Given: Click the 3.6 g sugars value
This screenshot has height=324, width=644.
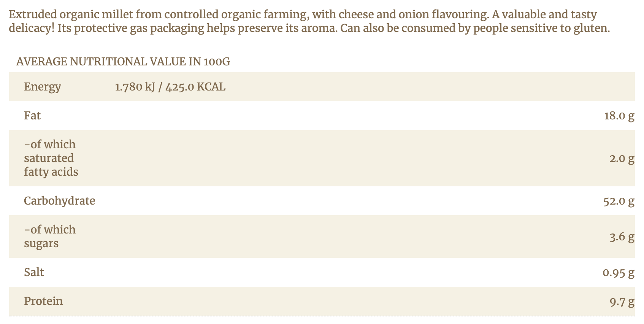Looking at the screenshot, I should click(622, 237).
